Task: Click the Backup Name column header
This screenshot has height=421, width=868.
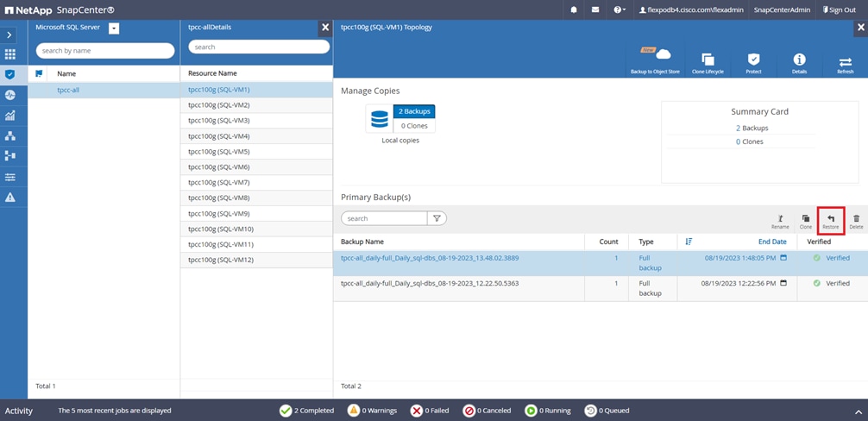Action: click(x=362, y=242)
